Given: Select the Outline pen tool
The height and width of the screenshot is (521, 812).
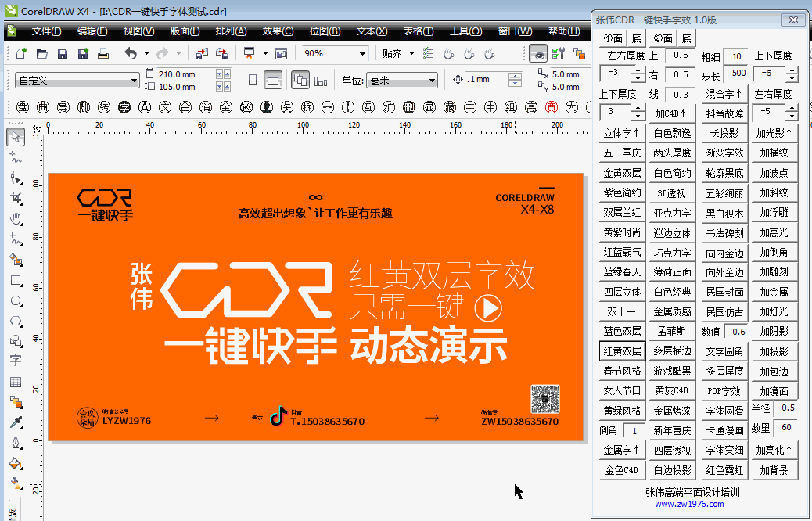Looking at the screenshot, I should [x=16, y=443].
